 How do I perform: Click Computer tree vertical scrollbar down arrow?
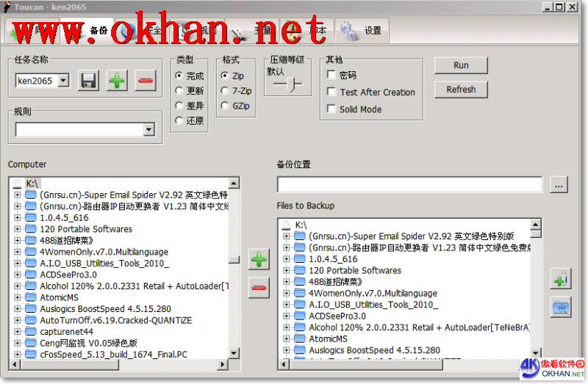234,353
